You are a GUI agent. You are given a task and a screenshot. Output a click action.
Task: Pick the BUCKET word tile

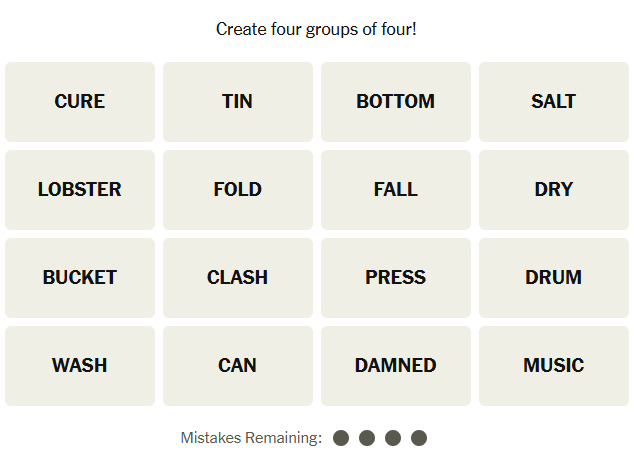pyautogui.click(x=80, y=277)
